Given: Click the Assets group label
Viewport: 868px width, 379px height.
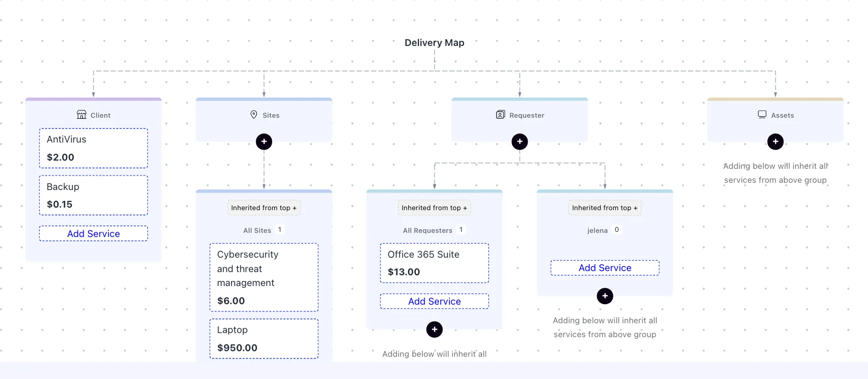Looking at the screenshot, I should 783,115.
